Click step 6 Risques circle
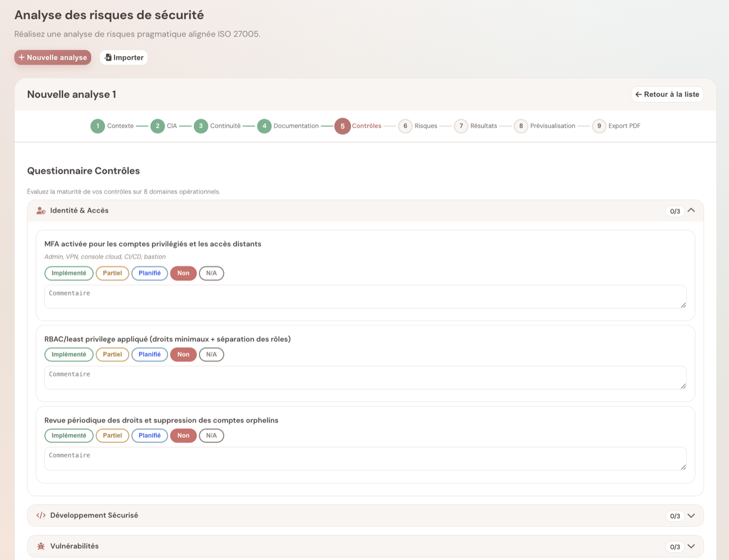729x560 pixels. coord(405,126)
